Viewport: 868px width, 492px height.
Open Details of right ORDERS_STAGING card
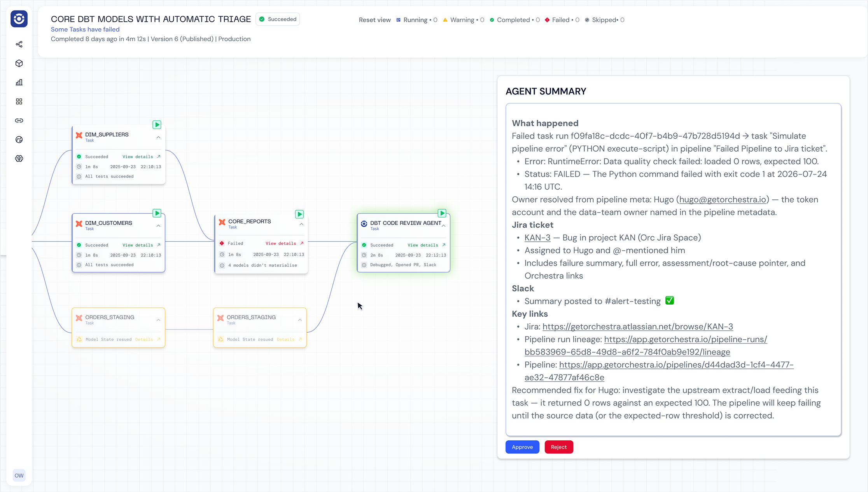289,339
